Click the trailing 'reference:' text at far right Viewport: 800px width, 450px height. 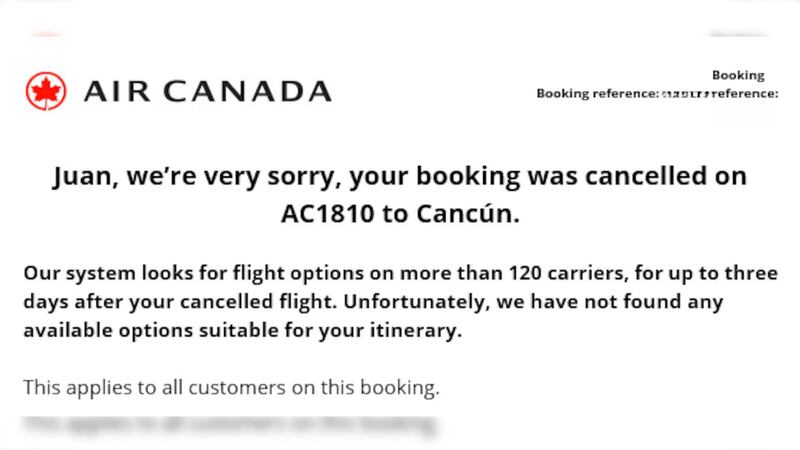click(745, 94)
